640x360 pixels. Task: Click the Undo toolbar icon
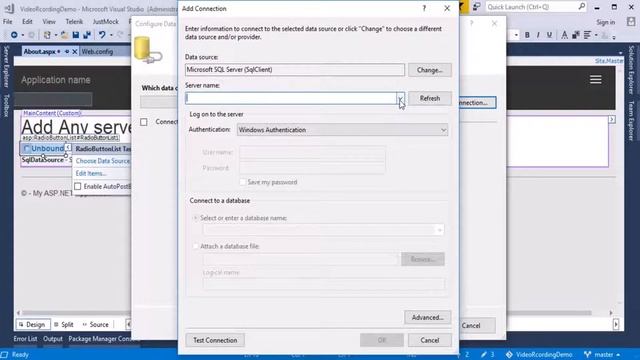point(102,35)
